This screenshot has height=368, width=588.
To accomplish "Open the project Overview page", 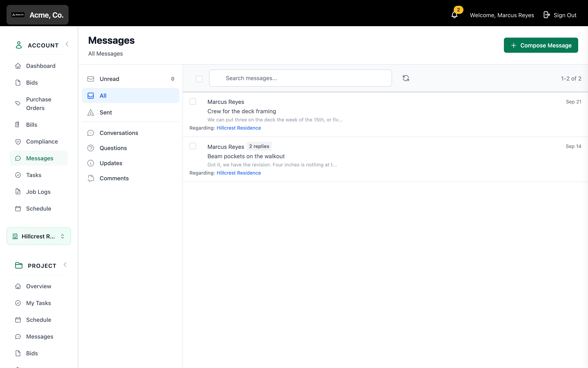I will tap(39, 286).
